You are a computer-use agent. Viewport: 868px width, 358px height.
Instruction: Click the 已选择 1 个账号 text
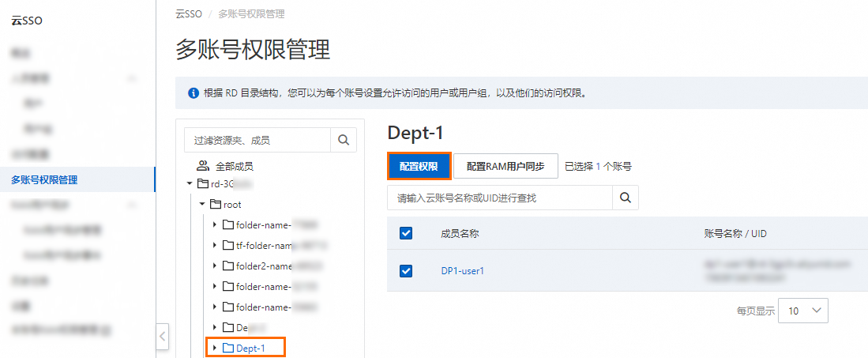coord(598,166)
